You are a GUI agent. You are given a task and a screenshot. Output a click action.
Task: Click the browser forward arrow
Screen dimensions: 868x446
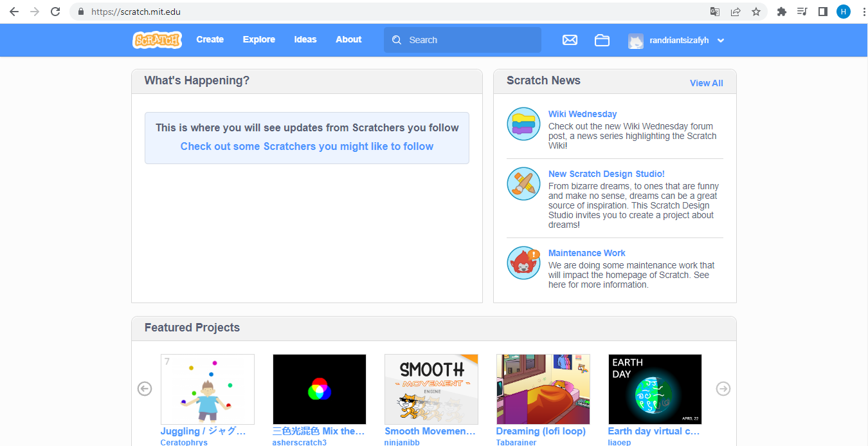coord(35,12)
